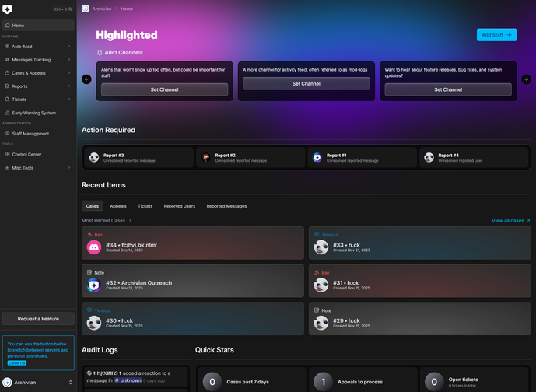
Task: Click the Add Staff button
Action: [496, 35]
